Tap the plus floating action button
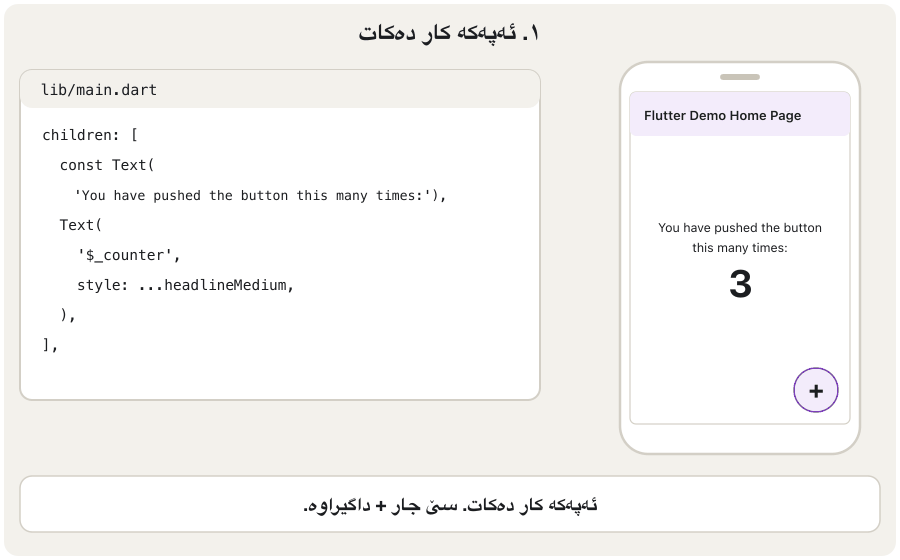900x560 pixels. click(816, 390)
